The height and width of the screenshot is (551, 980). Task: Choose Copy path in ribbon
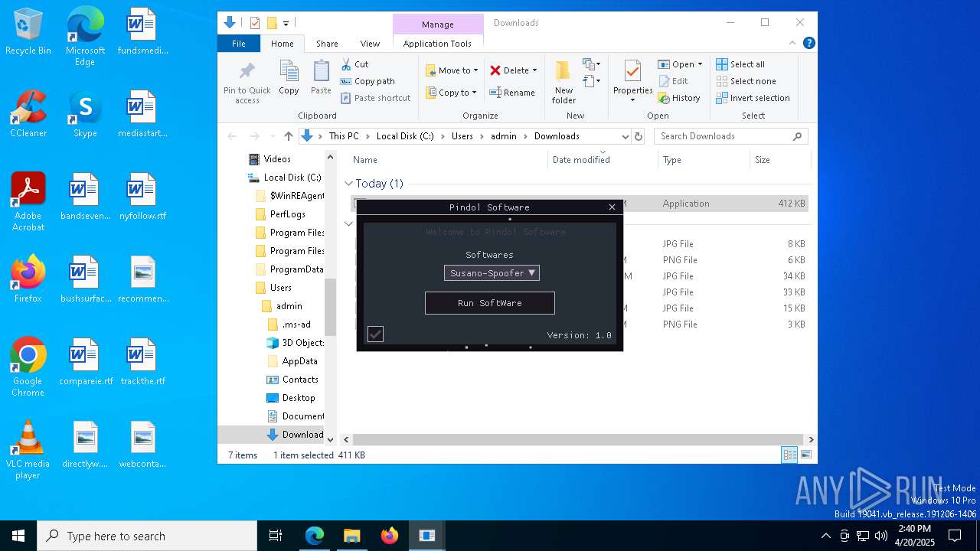(x=368, y=81)
